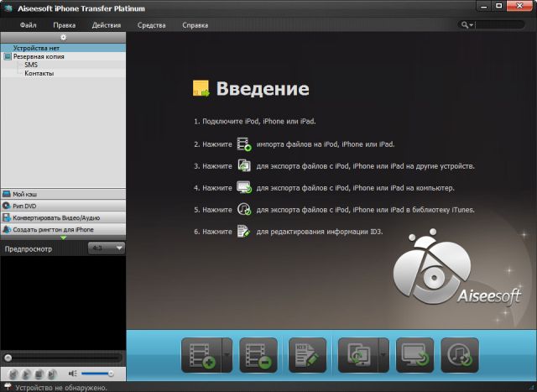Click the app icon in the title bar

(x=9, y=8)
